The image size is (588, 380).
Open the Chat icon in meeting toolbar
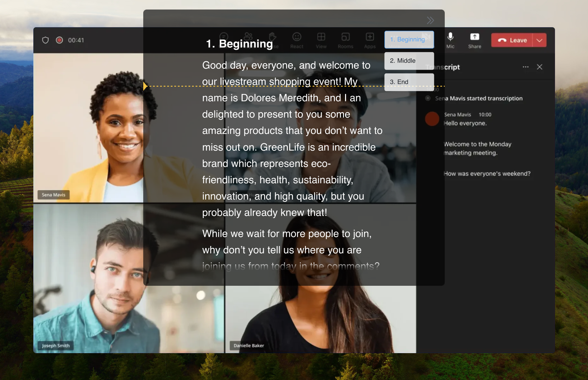(x=224, y=37)
